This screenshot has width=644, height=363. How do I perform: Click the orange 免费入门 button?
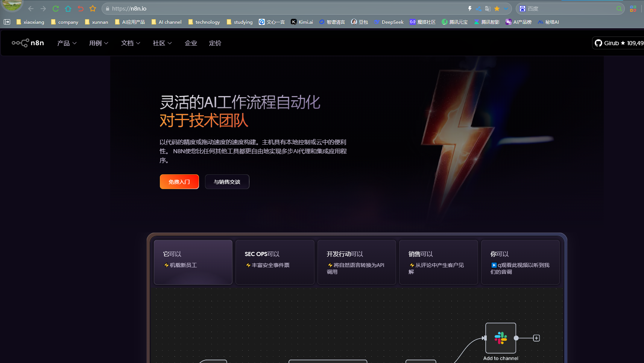[x=179, y=182]
